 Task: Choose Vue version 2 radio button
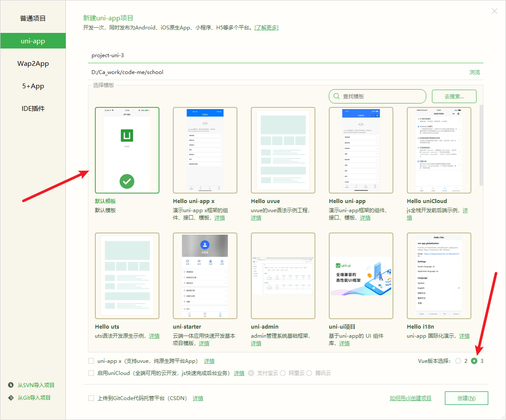(x=458, y=361)
